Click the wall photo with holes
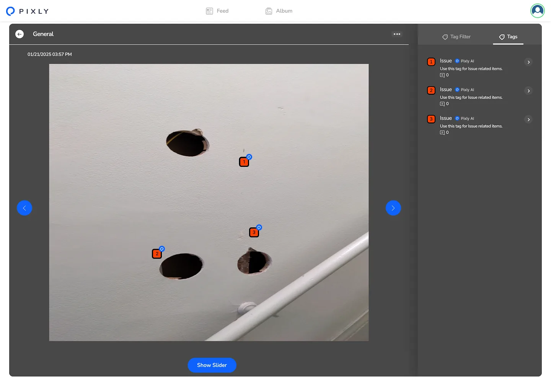551x392 pixels. click(x=209, y=203)
